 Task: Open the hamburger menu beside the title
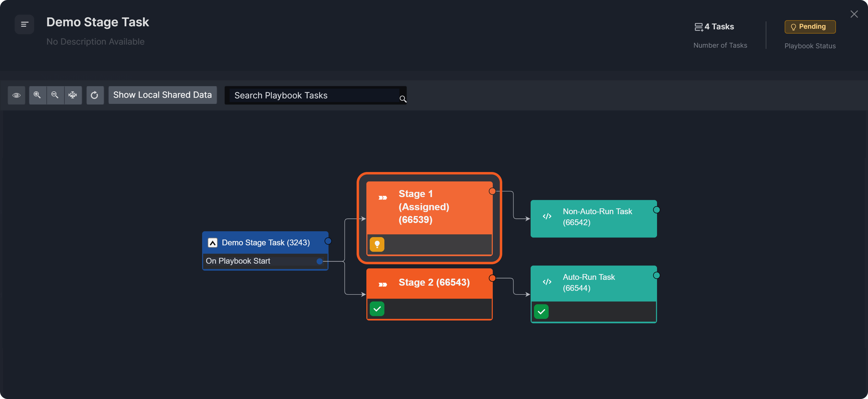coord(24,24)
